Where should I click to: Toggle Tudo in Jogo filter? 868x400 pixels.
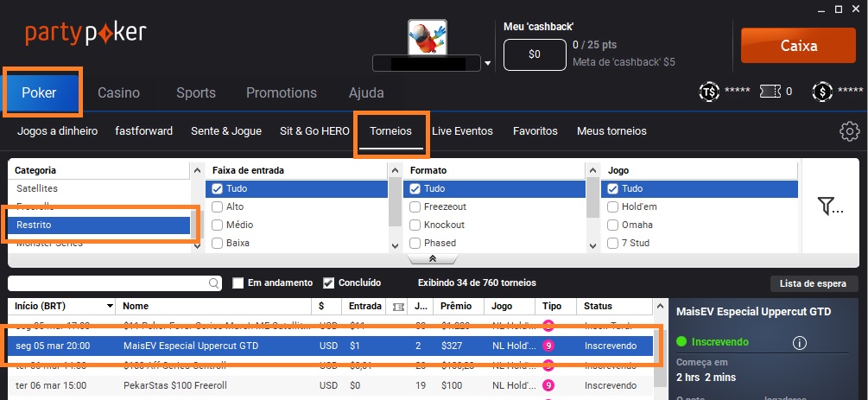coord(612,189)
